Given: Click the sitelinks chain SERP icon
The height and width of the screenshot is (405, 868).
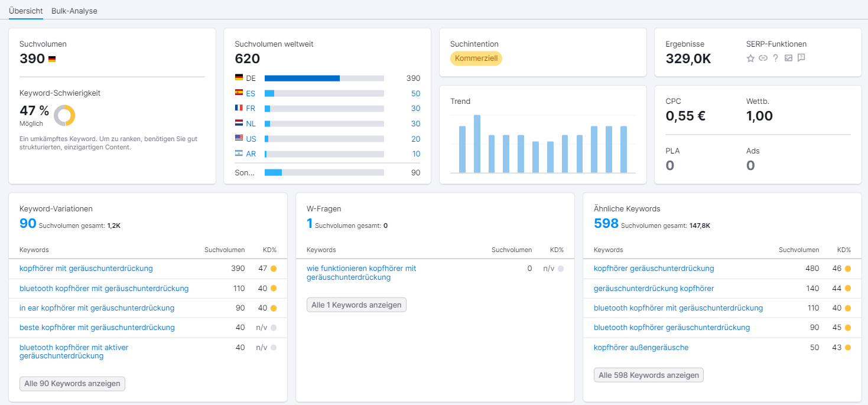Looking at the screenshot, I should point(763,58).
